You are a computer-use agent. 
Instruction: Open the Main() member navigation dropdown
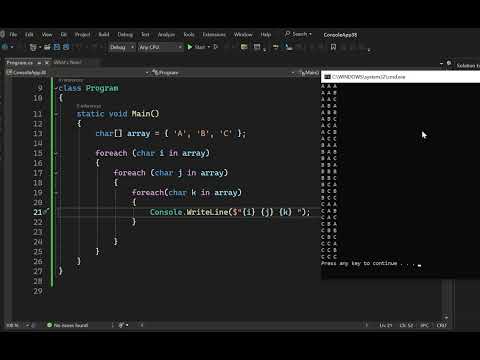310,72
